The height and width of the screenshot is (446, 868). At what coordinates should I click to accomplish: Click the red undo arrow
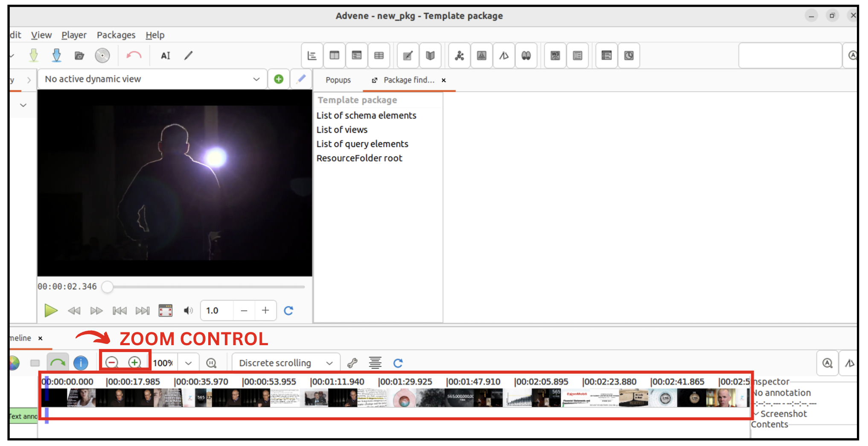[x=134, y=55]
